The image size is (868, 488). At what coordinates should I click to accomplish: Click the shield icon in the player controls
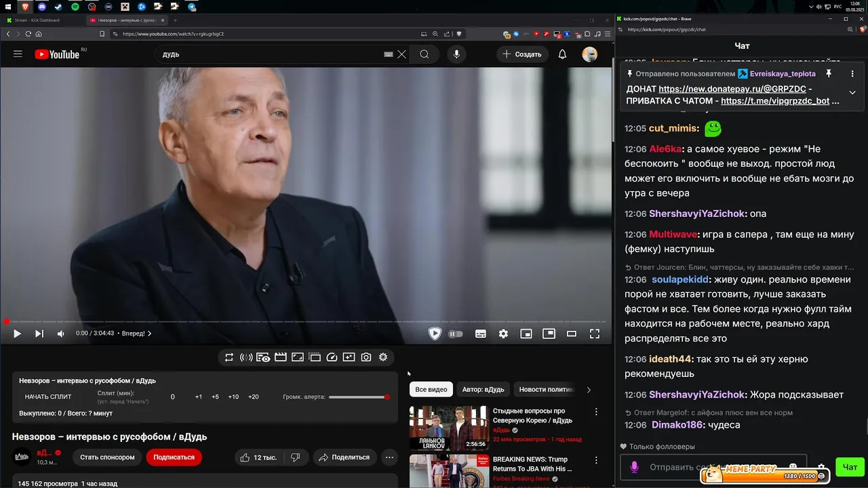pos(435,333)
